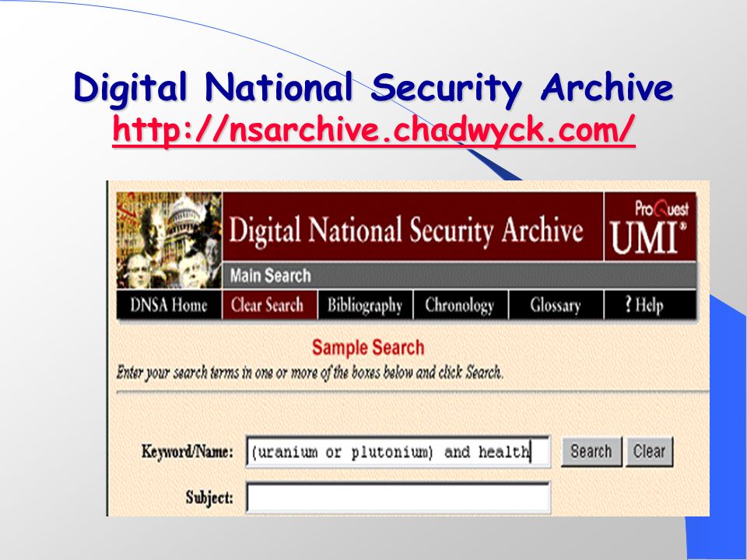Viewport: 747px width, 560px height.
Task: Click the Main Search gray header bar
Action: [459, 275]
